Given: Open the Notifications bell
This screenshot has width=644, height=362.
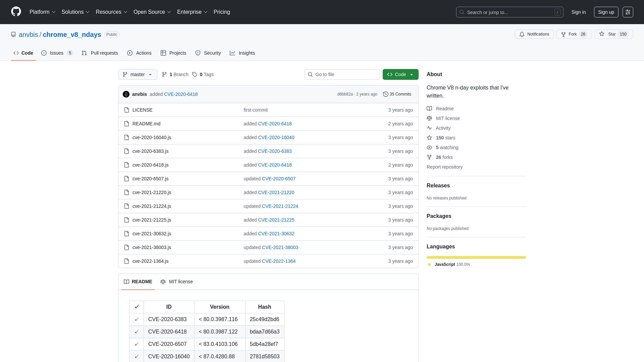Looking at the screenshot, I should 534,34.
